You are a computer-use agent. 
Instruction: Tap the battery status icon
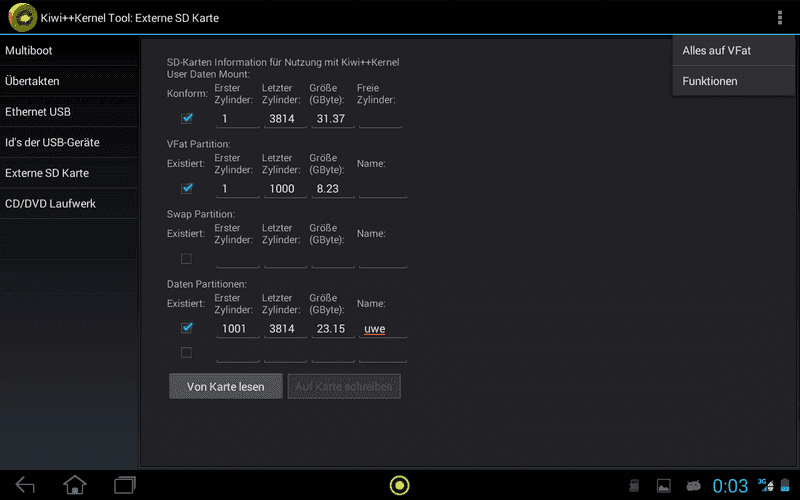coord(785,485)
